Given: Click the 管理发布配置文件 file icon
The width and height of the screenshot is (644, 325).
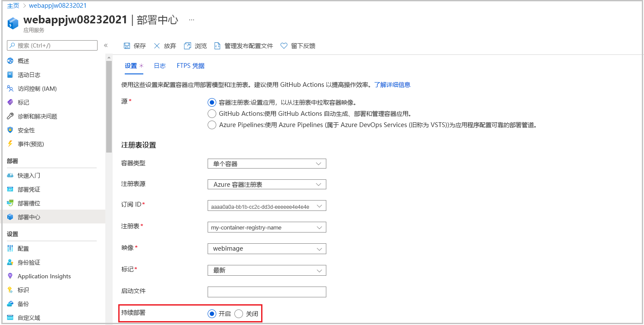Looking at the screenshot, I should 218,46.
